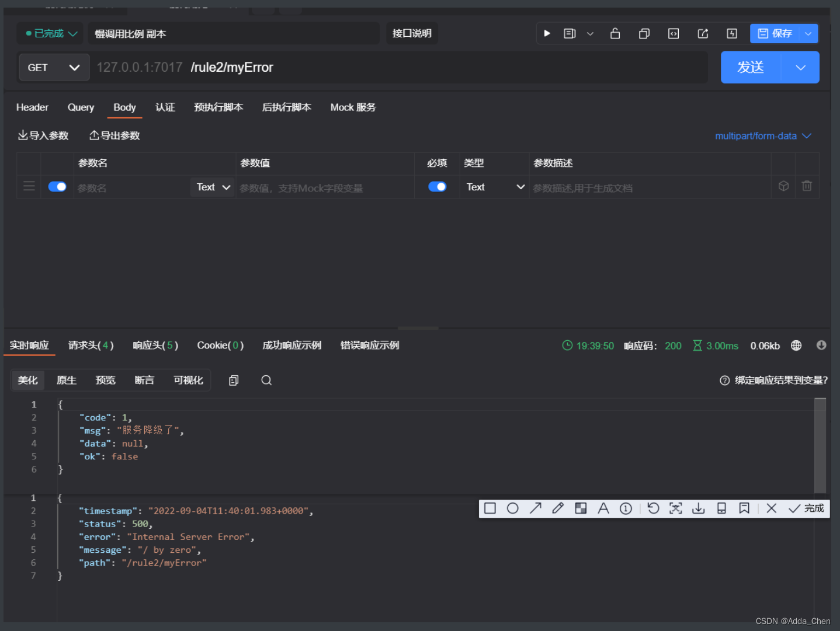Click the duplicate/copy request icon

644,33
